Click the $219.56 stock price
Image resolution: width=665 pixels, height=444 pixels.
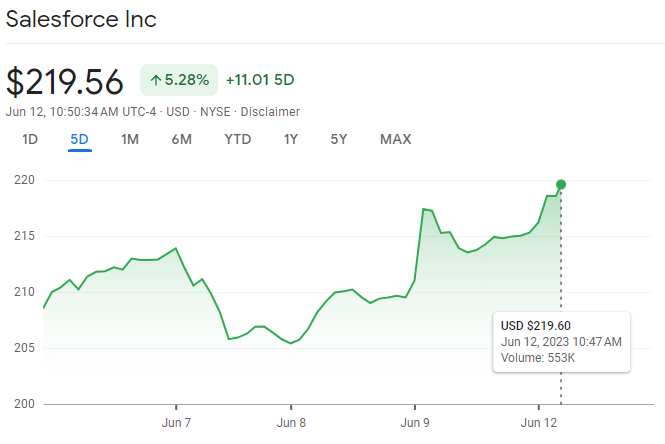click(65, 81)
